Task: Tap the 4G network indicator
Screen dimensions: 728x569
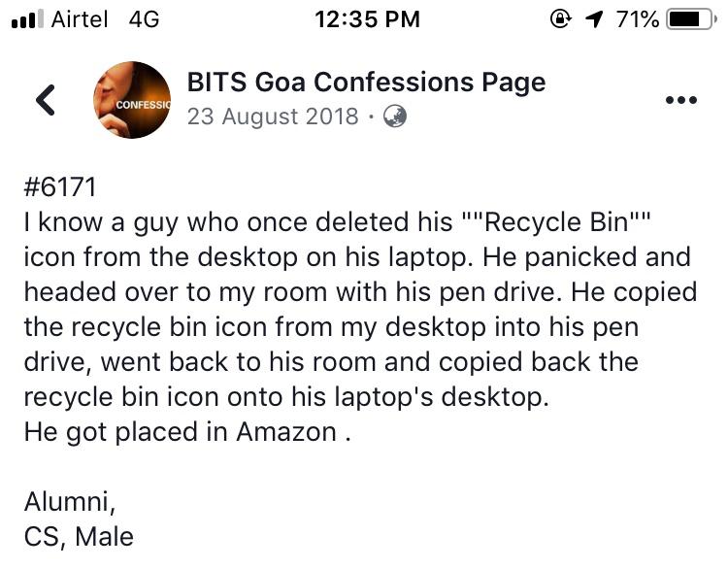Action: pyautogui.click(x=144, y=19)
